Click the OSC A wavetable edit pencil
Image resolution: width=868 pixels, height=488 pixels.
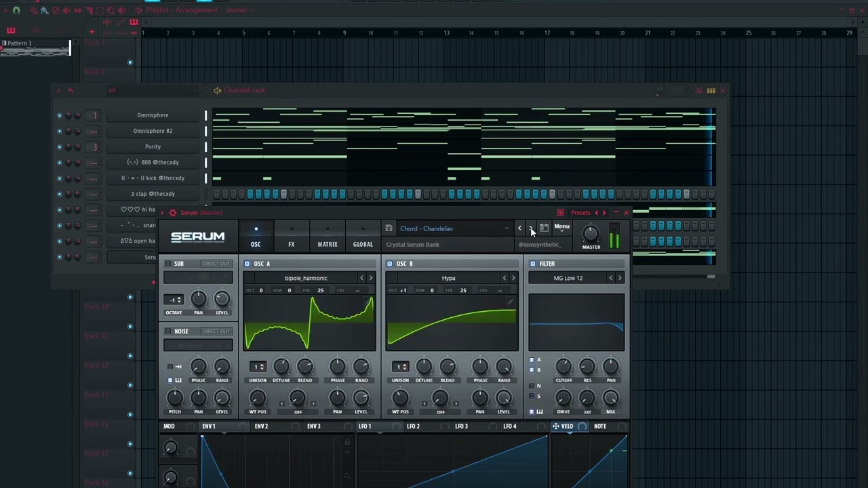(x=368, y=302)
